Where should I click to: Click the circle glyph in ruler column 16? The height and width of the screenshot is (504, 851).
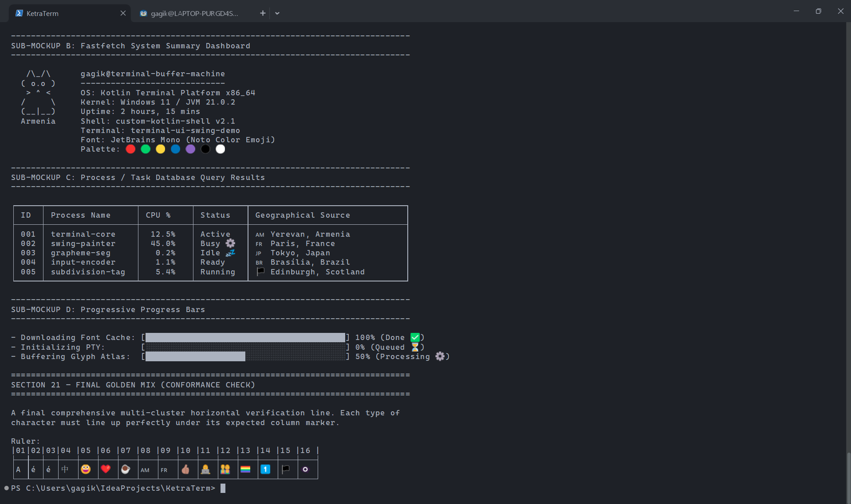tap(305, 469)
